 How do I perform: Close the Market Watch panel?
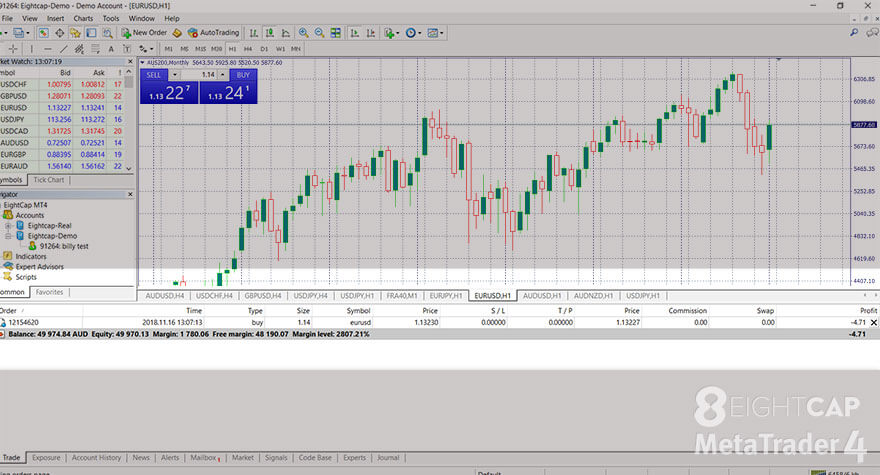tap(130, 62)
